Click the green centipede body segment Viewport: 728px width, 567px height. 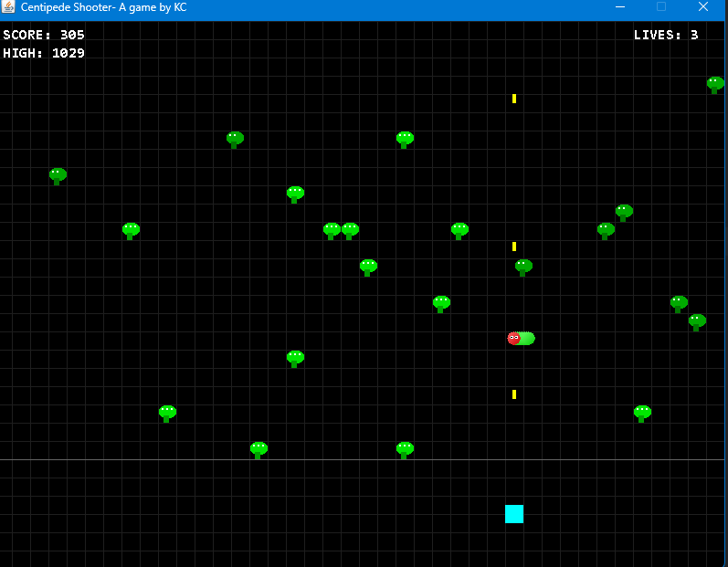tap(526, 339)
